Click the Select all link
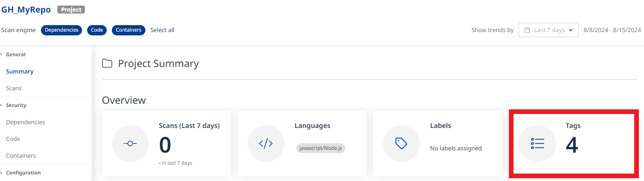Screen dimensions: 644x181 pyautogui.click(x=162, y=30)
